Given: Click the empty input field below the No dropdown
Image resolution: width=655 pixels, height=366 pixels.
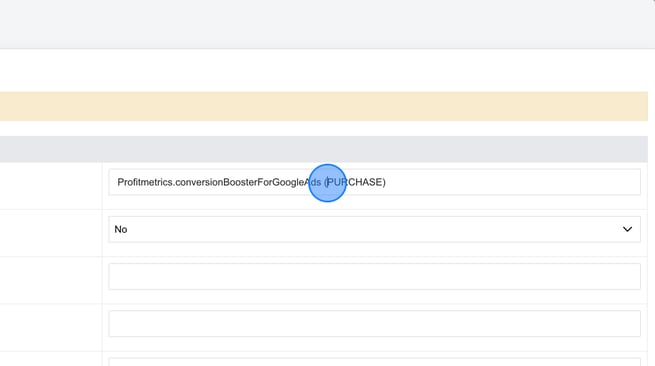Looking at the screenshot, I should tap(374, 277).
